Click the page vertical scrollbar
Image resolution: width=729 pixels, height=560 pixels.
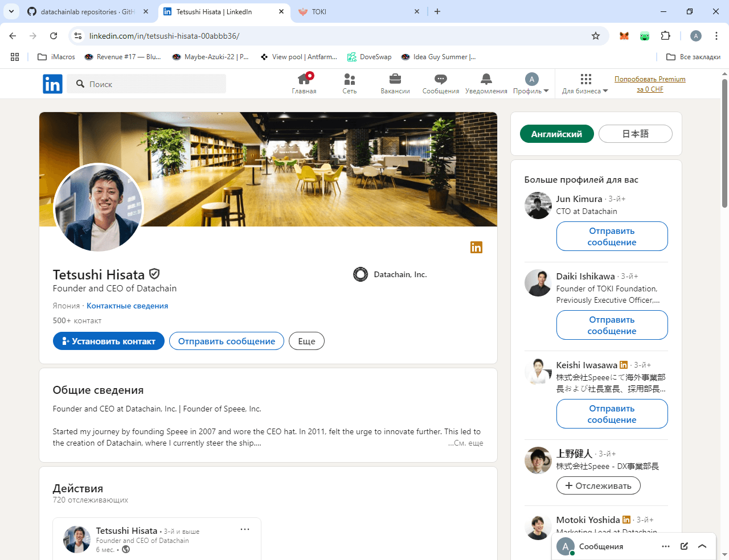[725, 143]
